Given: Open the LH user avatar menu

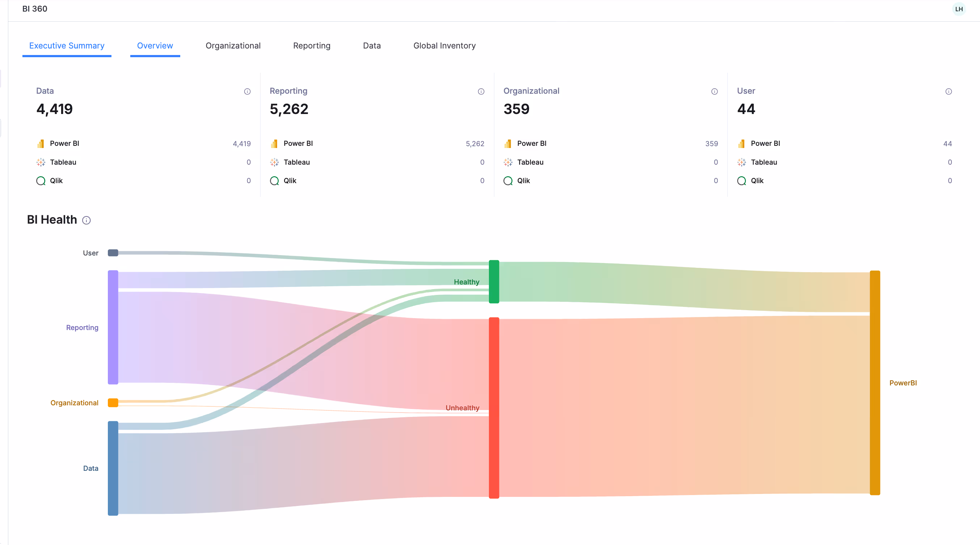Looking at the screenshot, I should [959, 9].
